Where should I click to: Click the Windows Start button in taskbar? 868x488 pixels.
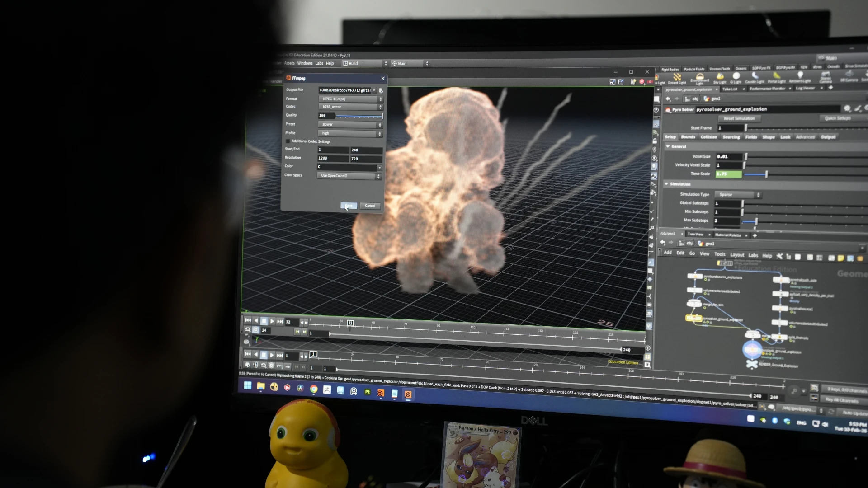(248, 385)
